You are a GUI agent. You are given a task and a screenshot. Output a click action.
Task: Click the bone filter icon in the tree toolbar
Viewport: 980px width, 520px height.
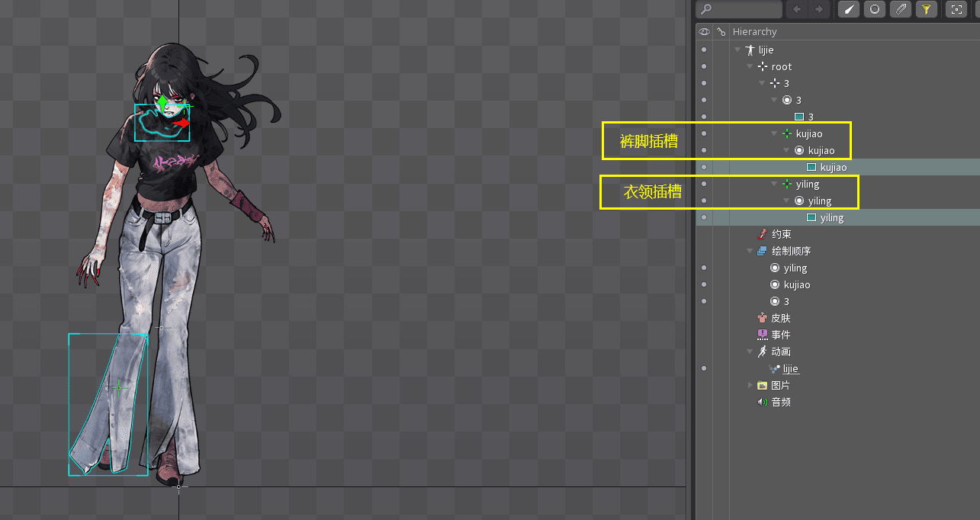pos(849,9)
